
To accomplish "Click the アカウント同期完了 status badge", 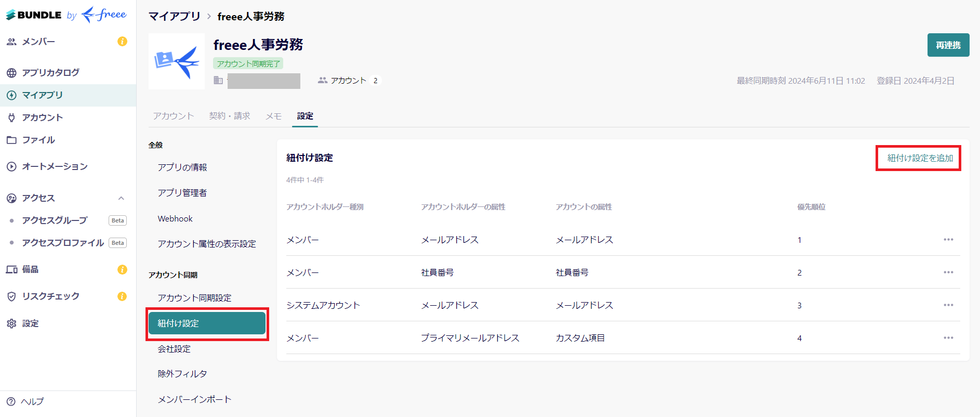I will point(248,63).
